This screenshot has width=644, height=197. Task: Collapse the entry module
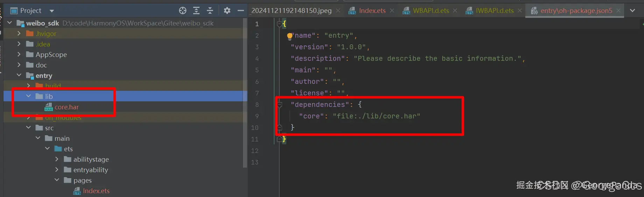19,75
